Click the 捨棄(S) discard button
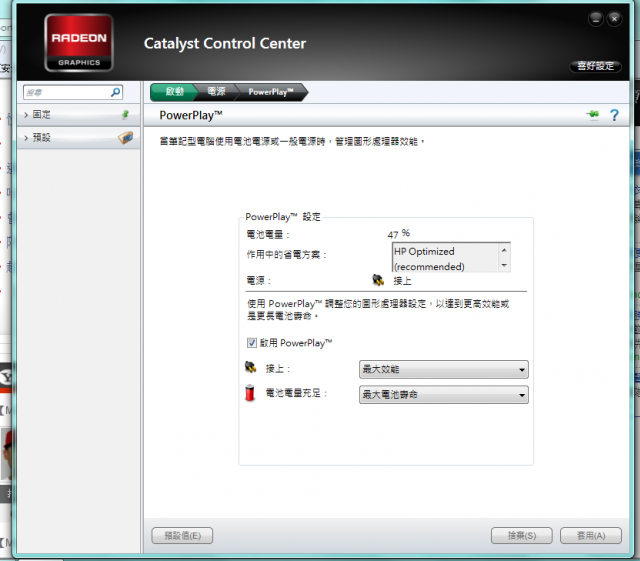640x561 pixels. click(x=522, y=535)
